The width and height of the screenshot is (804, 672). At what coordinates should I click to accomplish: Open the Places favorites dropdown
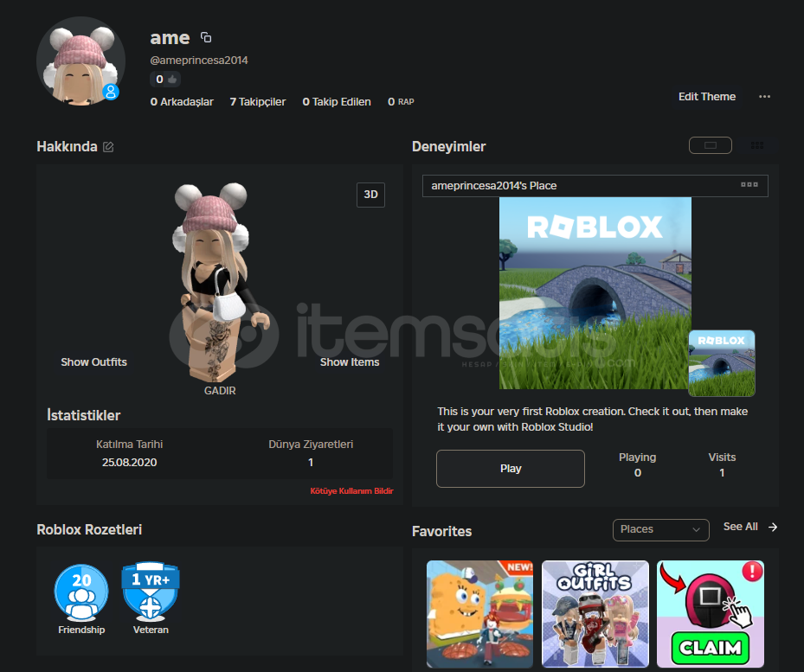point(661,529)
